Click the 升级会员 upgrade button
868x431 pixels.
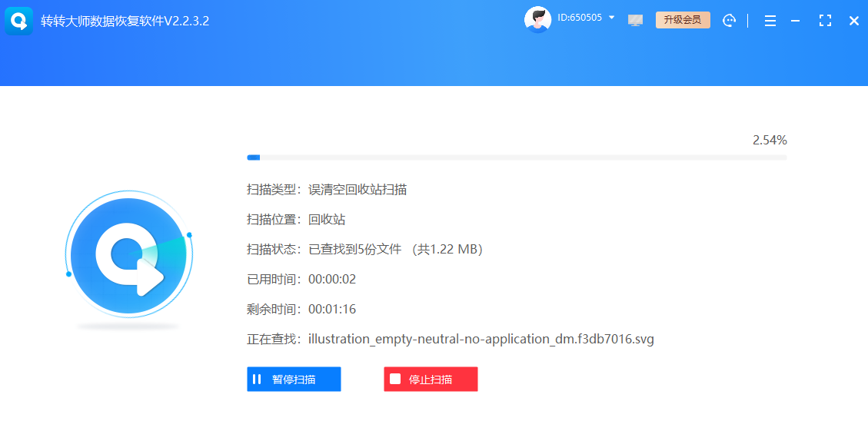pos(683,20)
